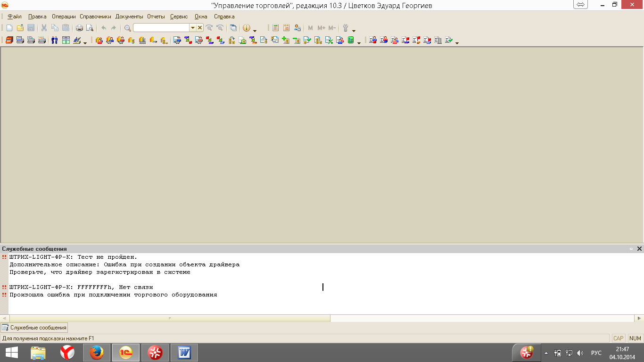
Task: Click the Print preview icon
Action: pos(89,28)
